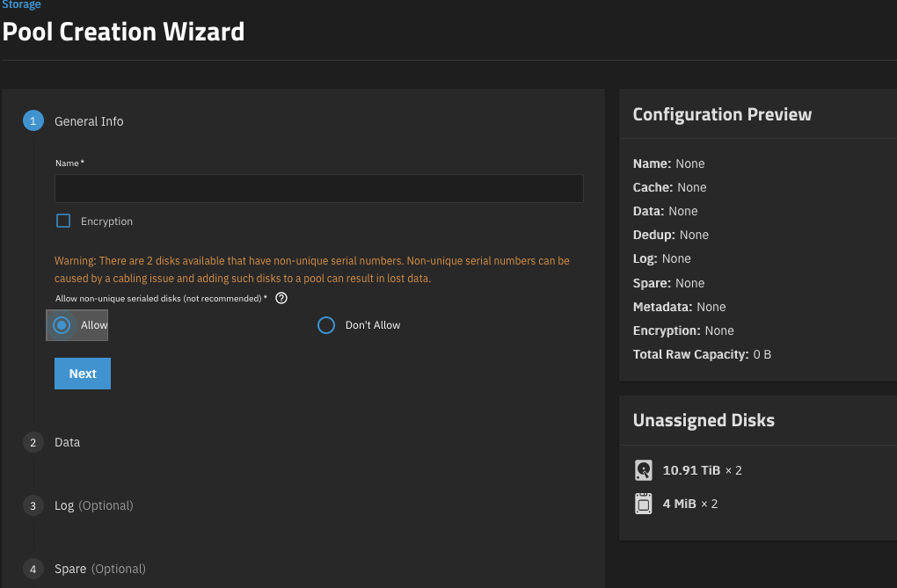Open the General Info step header
897x588 pixels.
tap(89, 121)
